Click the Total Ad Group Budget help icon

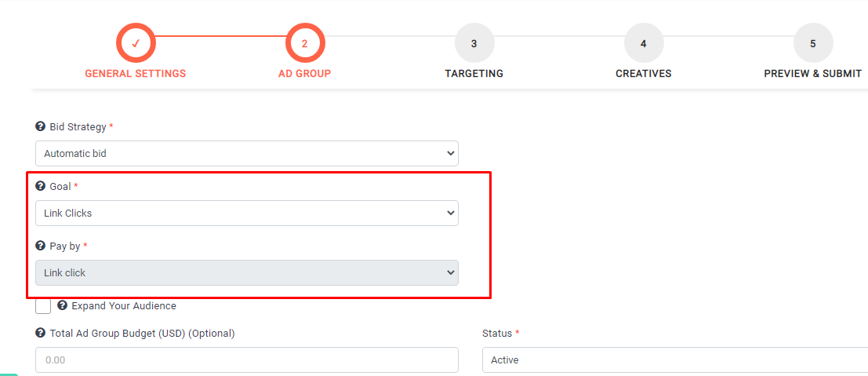(41, 333)
